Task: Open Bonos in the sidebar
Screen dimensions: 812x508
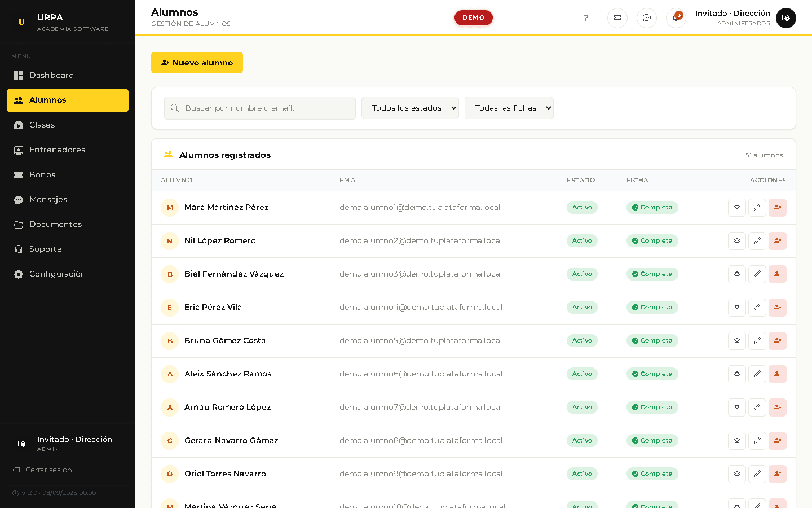Action: pos(68,175)
